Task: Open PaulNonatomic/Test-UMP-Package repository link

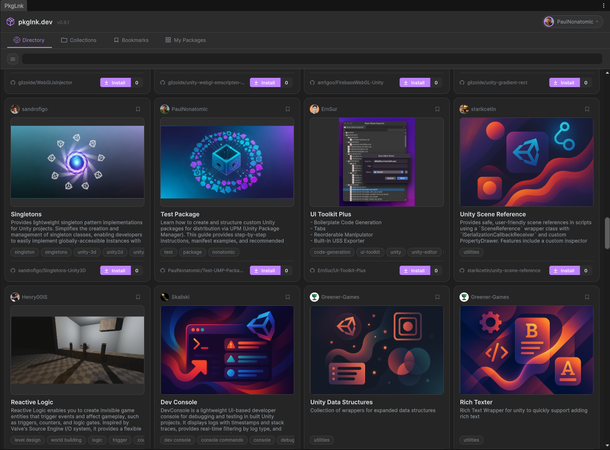Action: (202, 270)
